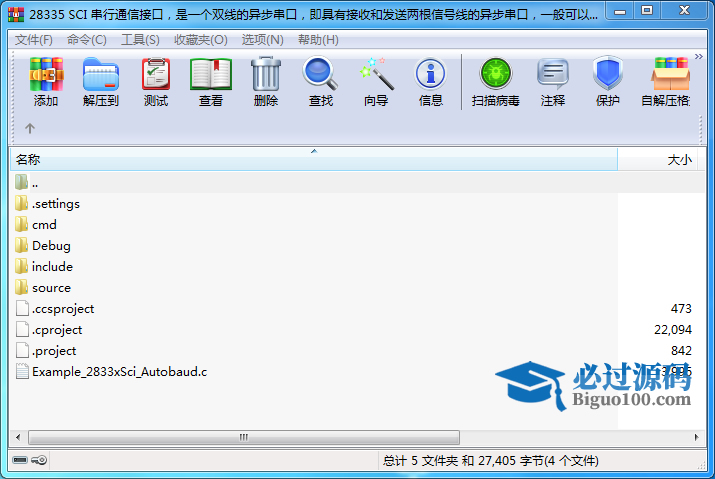Click the source folder name
Screen dimensions: 715x479
coord(52,287)
